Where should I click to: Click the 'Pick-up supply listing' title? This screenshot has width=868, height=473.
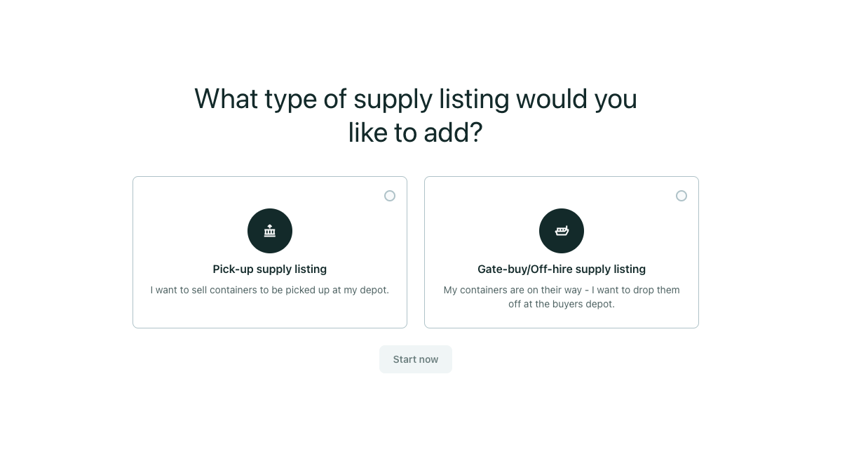270,269
